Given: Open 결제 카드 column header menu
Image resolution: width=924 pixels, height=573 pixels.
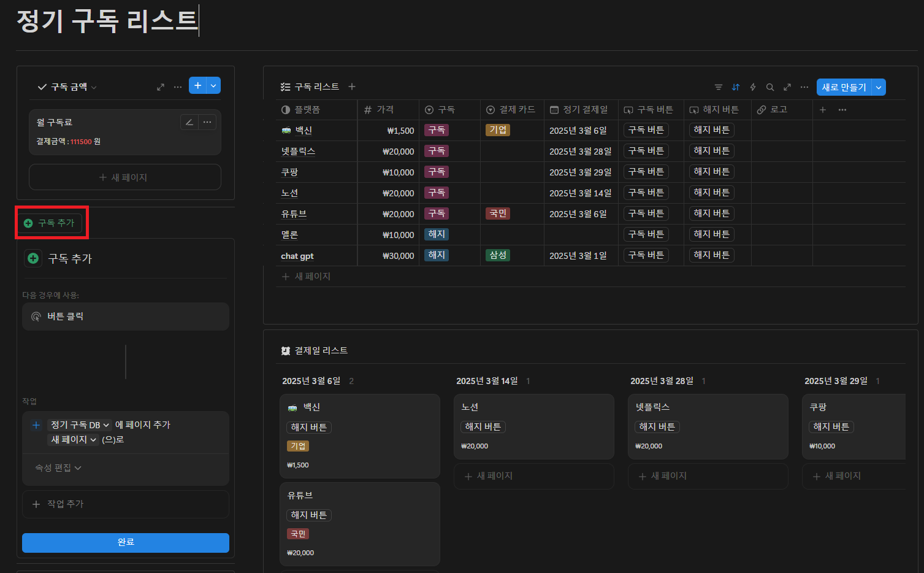Looking at the screenshot, I should point(512,110).
